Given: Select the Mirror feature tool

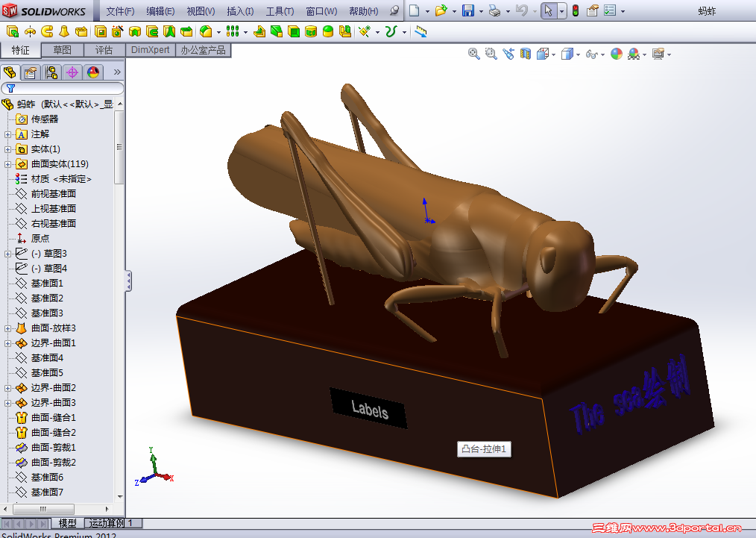Looking at the screenshot, I should [x=345, y=32].
